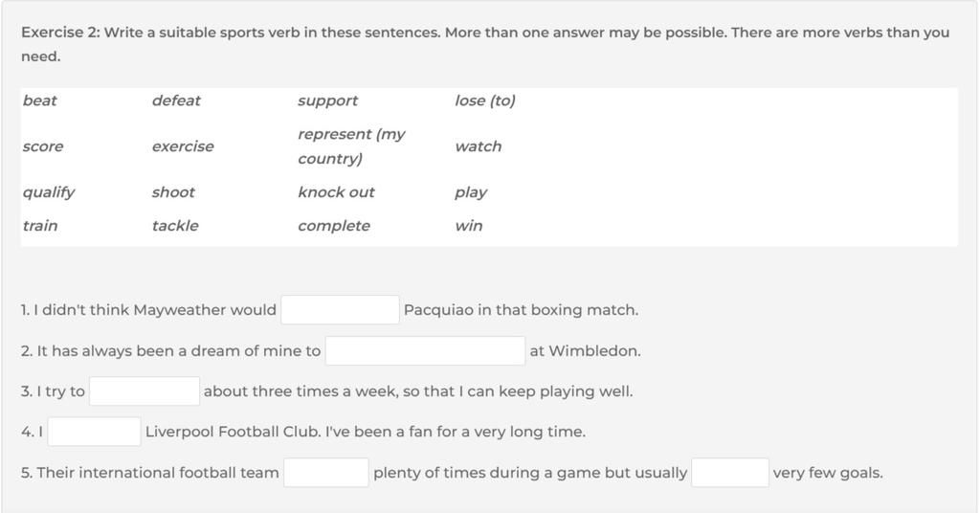Image resolution: width=980 pixels, height=513 pixels.
Task: Click the word 'train' in the verb table
Action: click(40, 226)
